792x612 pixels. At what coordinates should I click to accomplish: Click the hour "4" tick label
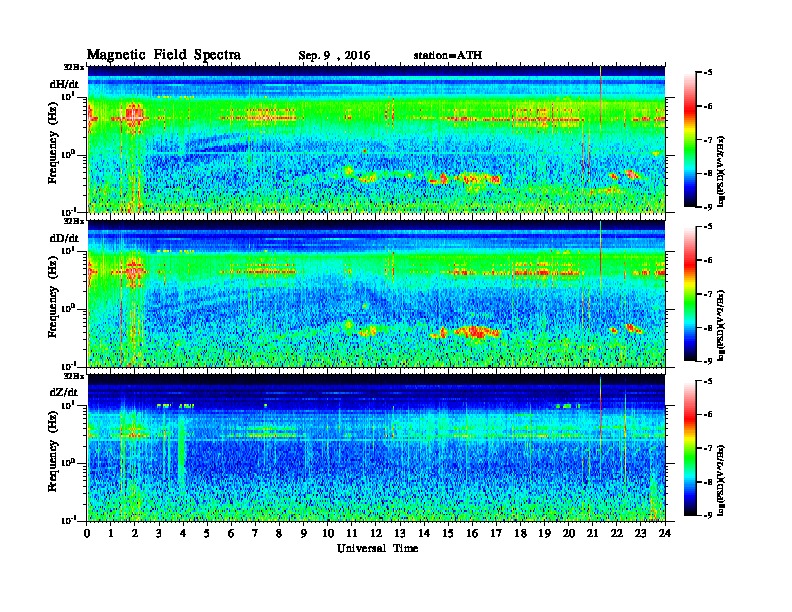[184, 534]
